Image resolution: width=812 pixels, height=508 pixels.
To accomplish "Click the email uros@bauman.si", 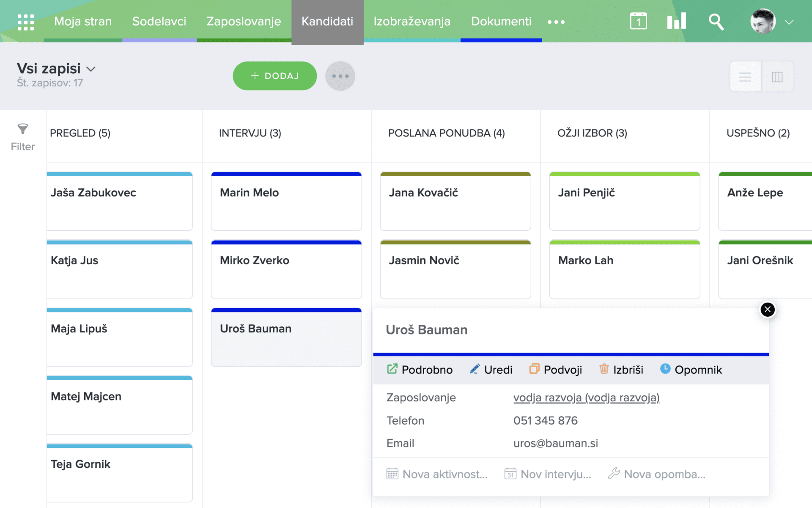I will click(556, 443).
